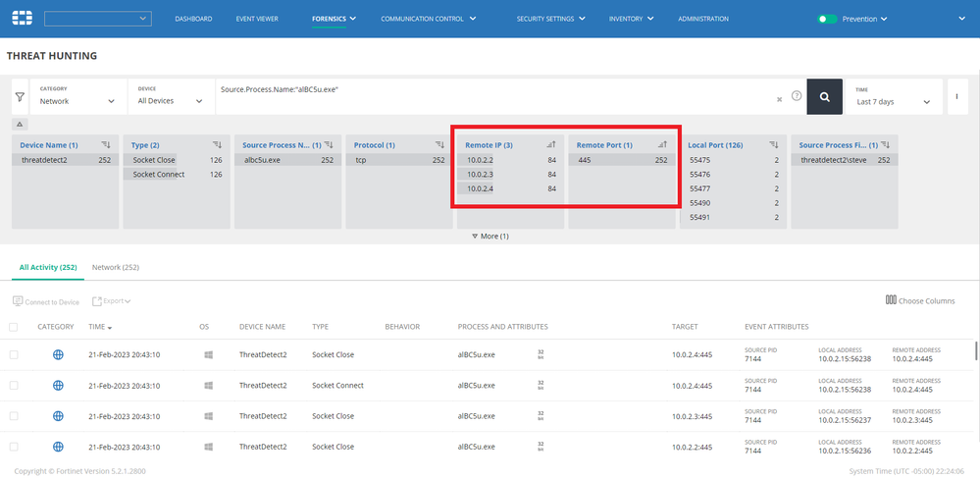Click the results table vertical scrollbar
Image resolution: width=980 pixels, height=479 pixels.
click(974, 350)
